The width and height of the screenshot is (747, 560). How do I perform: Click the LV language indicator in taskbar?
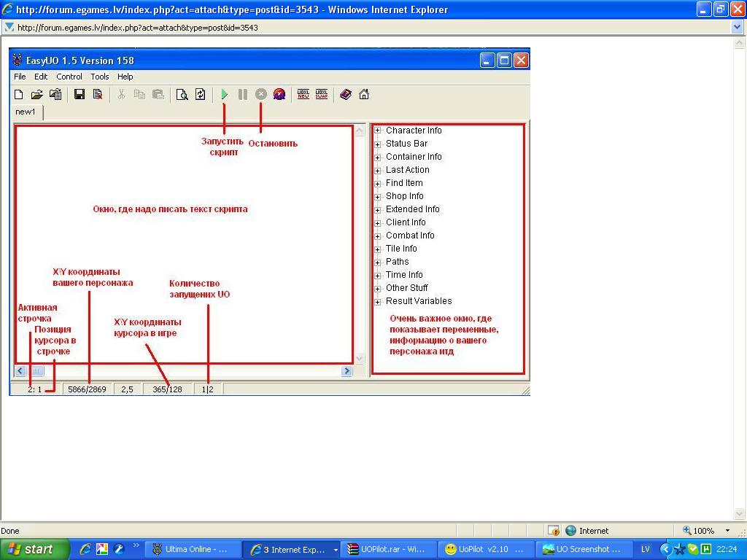pos(646,550)
